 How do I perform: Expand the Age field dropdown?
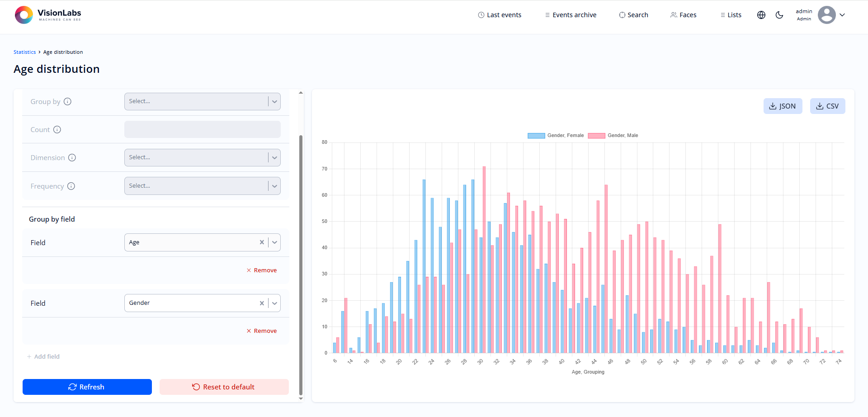(x=274, y=242)
